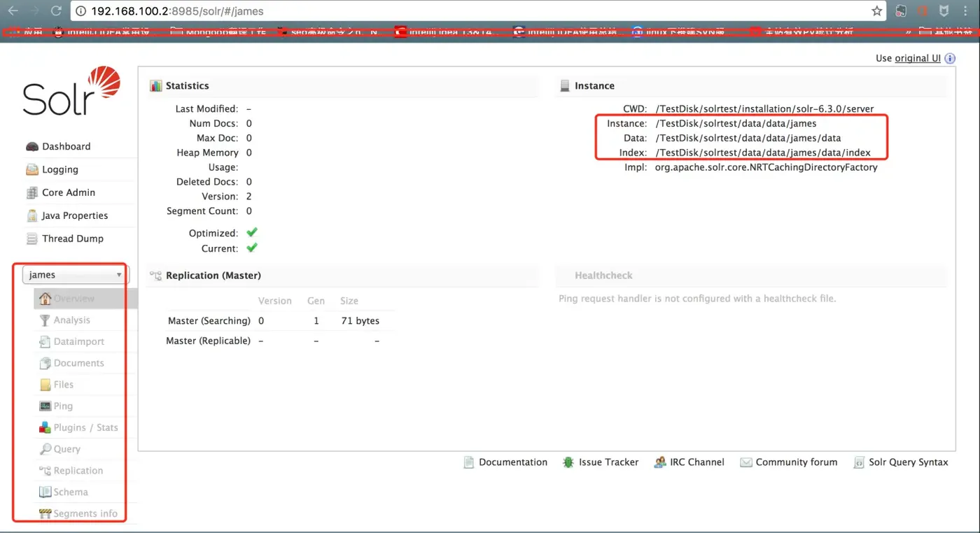Open Core Admin via its icon

pos(32,192)
